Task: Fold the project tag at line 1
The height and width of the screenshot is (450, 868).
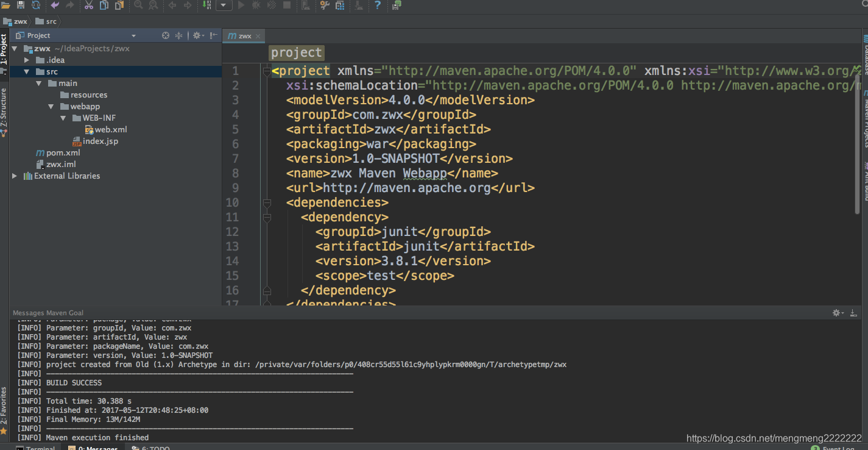Action: [266, 71]
